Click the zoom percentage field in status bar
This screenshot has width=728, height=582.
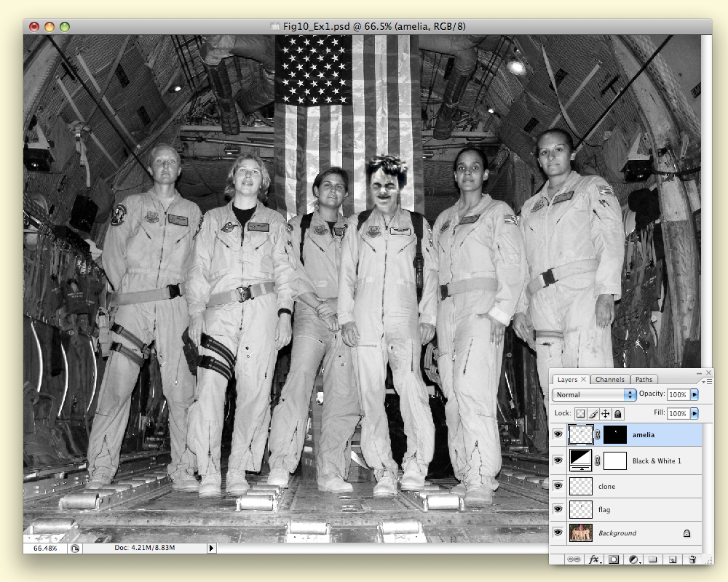(46, 548)
